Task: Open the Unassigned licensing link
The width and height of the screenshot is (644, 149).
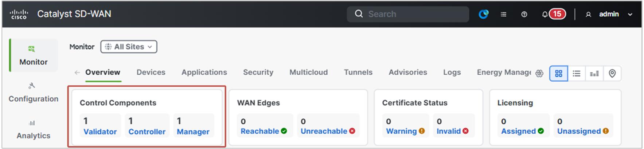Action: tap(579, 131)
